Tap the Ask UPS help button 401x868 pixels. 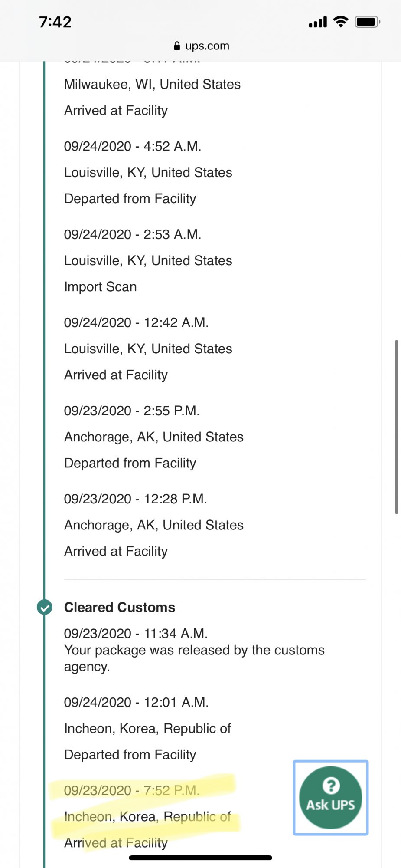[x=331, y=798]
